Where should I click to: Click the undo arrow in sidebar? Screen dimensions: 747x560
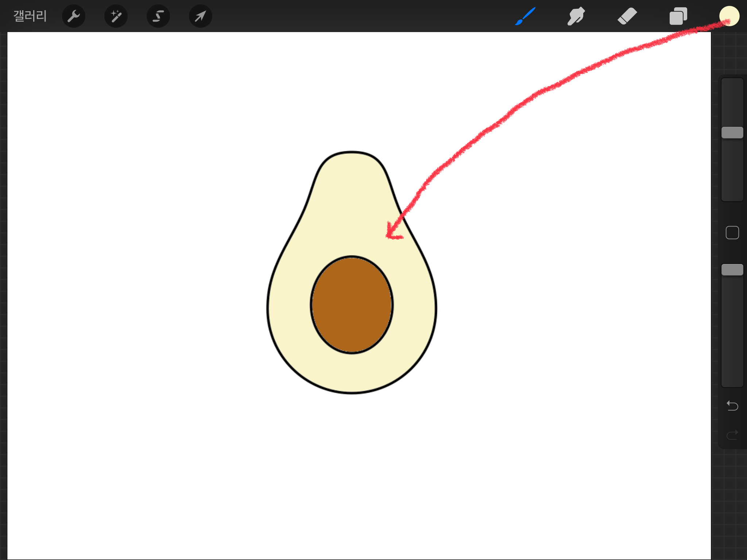click(x=732, y=405)
